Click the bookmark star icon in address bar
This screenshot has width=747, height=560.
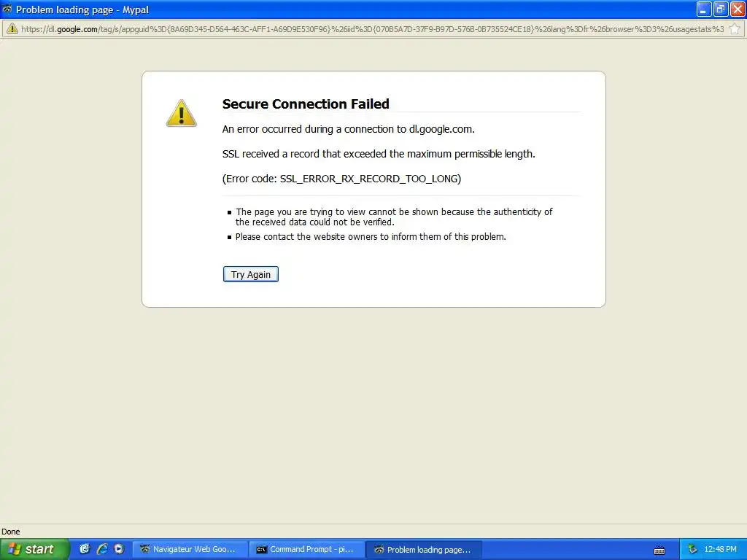735,29
